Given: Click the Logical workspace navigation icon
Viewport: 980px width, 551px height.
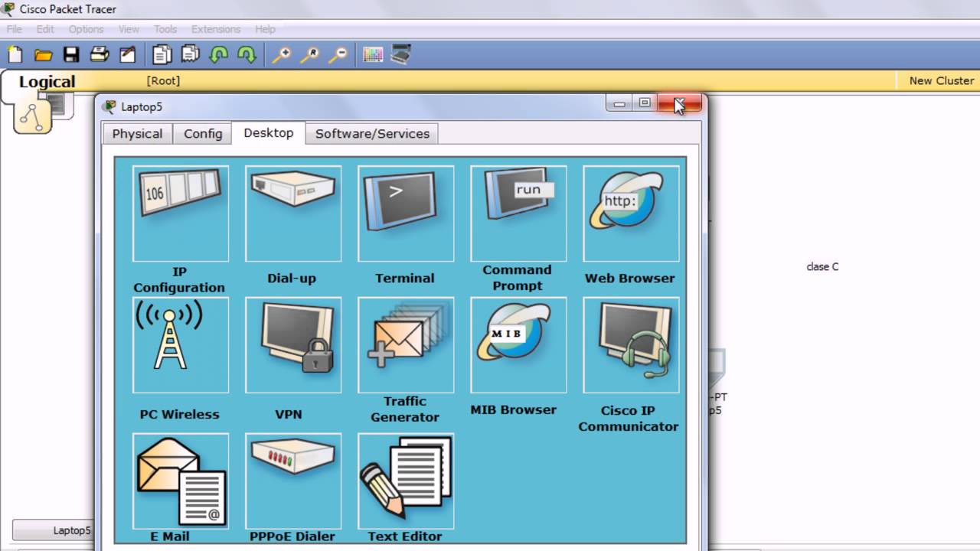Looking at the screenshot, I should coord(32,116).
